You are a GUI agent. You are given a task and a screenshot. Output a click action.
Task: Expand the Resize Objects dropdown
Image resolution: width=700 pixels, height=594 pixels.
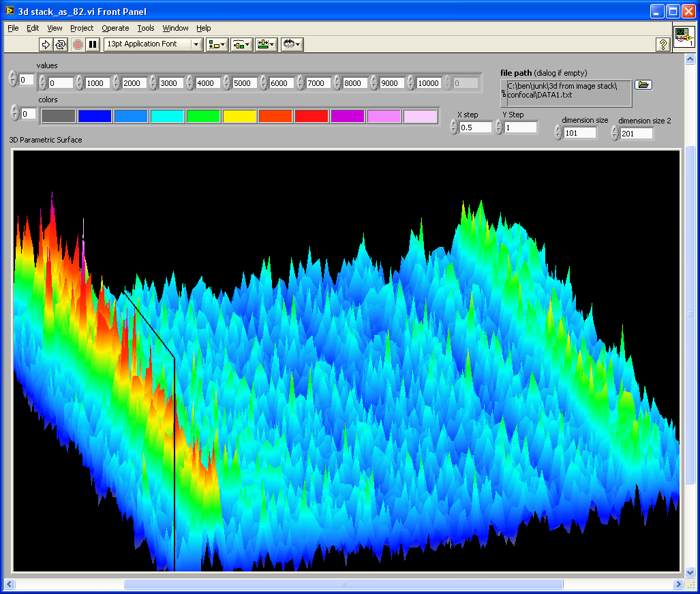(266, 44)
